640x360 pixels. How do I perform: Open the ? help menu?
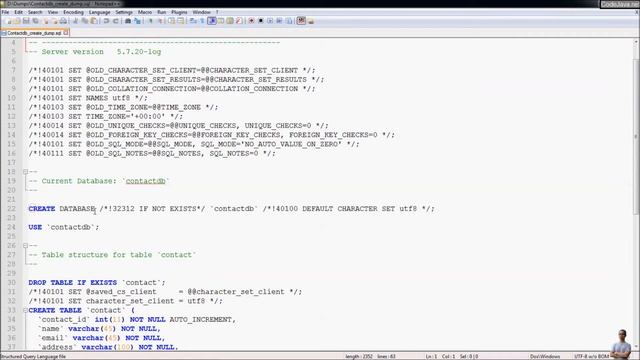tap(217, 12)
